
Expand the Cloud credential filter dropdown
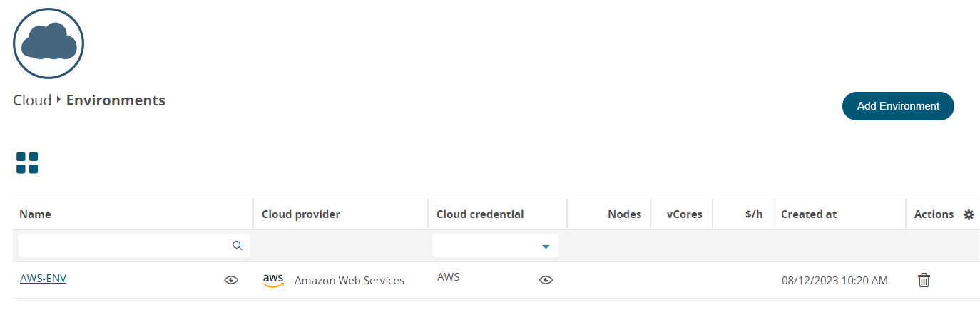pos(546,246)
